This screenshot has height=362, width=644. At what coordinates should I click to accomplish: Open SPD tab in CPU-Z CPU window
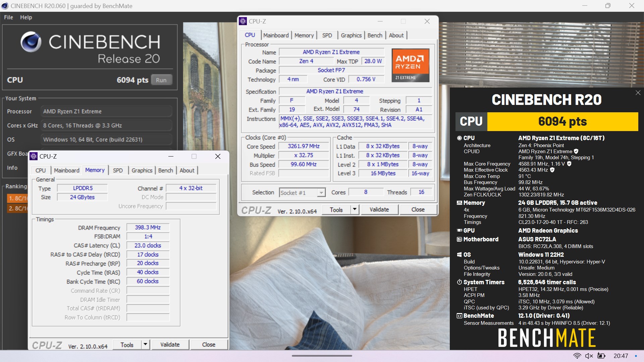tap(327, 36)
